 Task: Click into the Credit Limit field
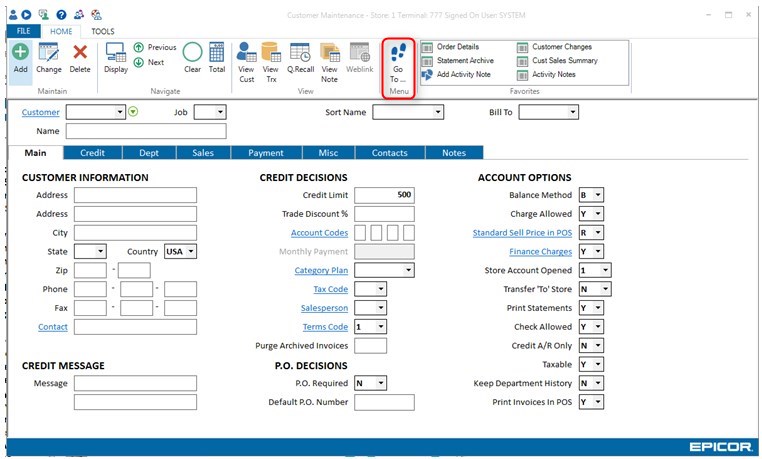pos(384,195)
